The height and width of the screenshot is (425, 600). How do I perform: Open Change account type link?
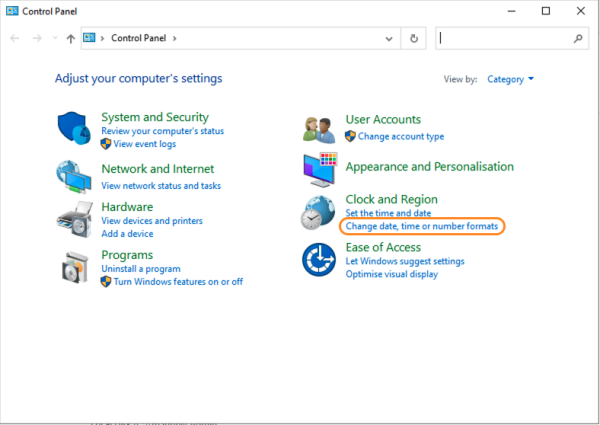point(401,136)
